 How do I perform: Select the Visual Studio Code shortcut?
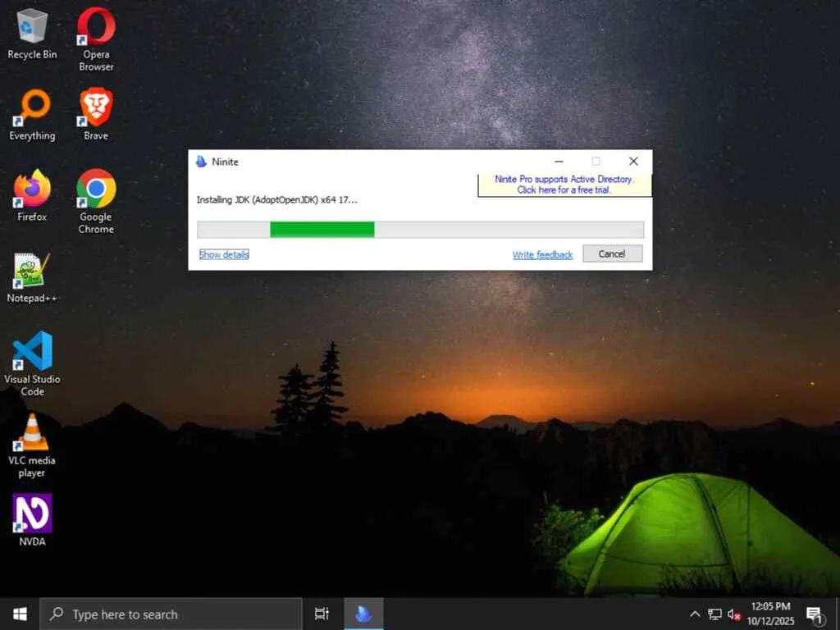(x=32, y=363)
